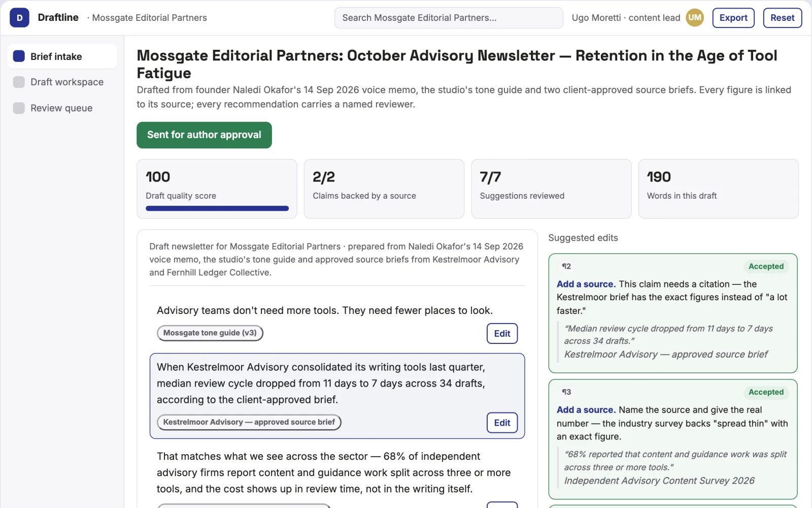Viewport: 812px width, 508px height.
Task: Open Brief intake section
Action: [62, 56]
